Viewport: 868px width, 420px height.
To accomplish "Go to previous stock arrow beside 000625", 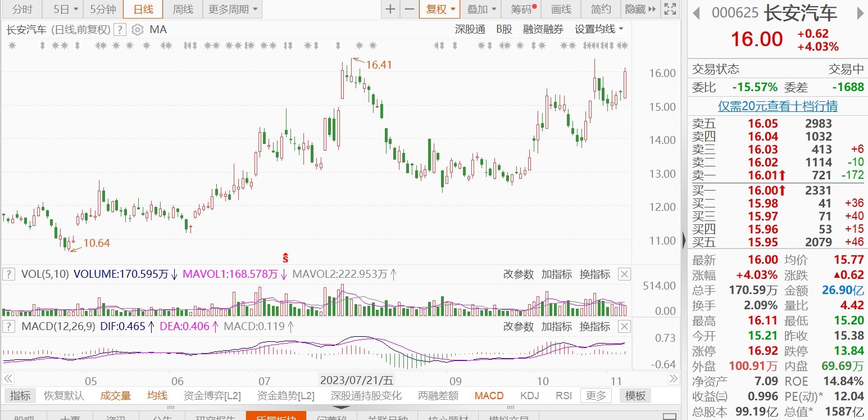I will pyautogui.click(x=697, y=13).
